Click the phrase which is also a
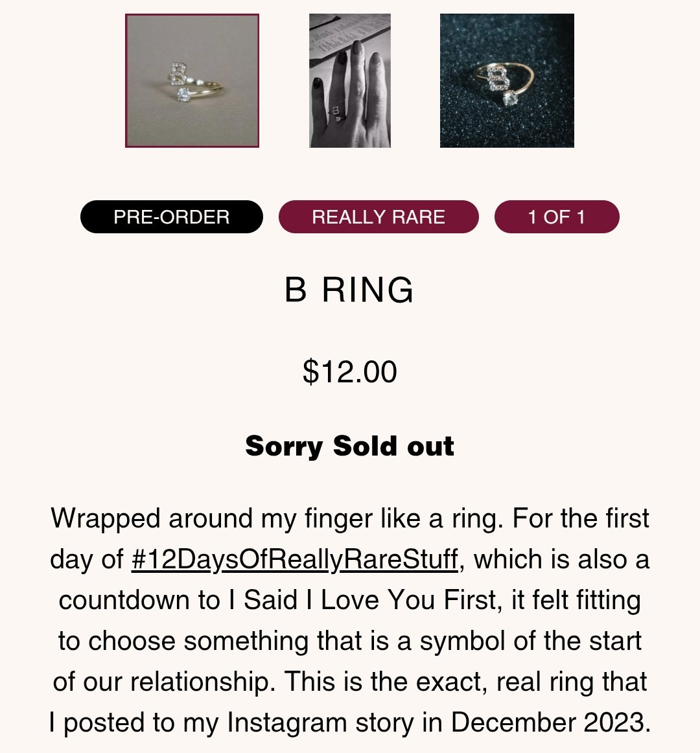The width and height of the screenshot is (700, 753). pos(562,559)
